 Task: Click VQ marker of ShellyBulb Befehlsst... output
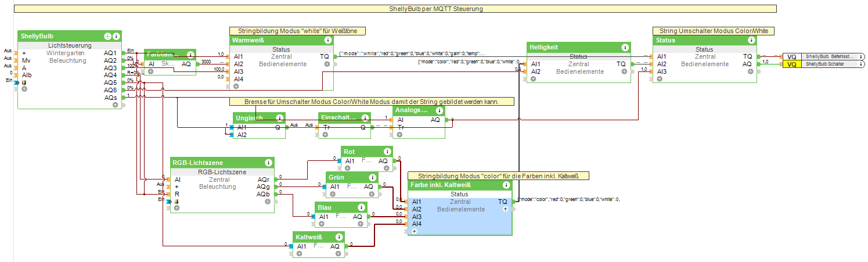pos(791,56)
